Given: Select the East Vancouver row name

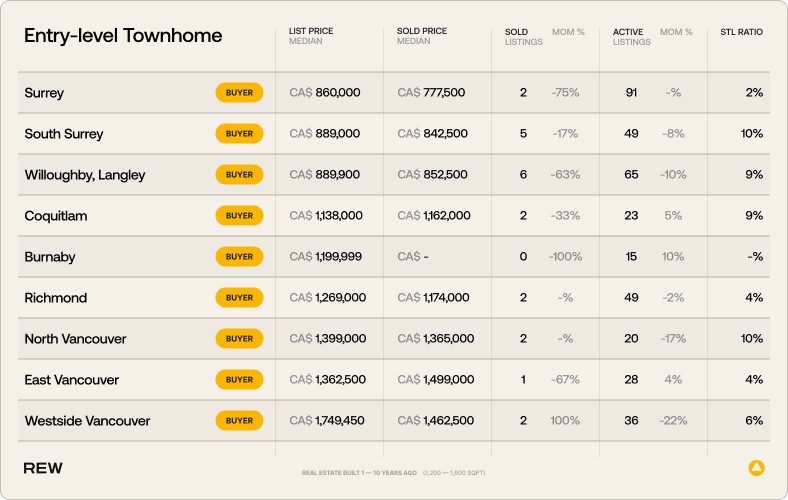Looking at the screenshot, I should coord(71,380).
